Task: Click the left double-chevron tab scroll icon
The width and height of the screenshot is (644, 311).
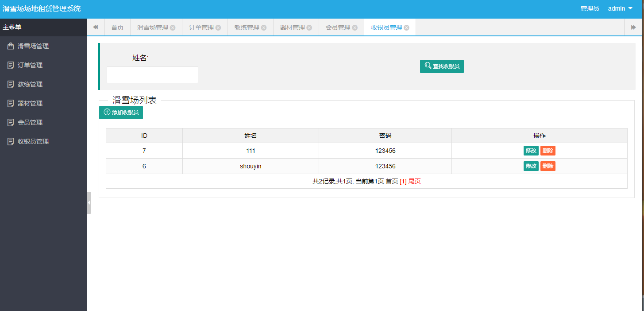Action: coord(95,27)
